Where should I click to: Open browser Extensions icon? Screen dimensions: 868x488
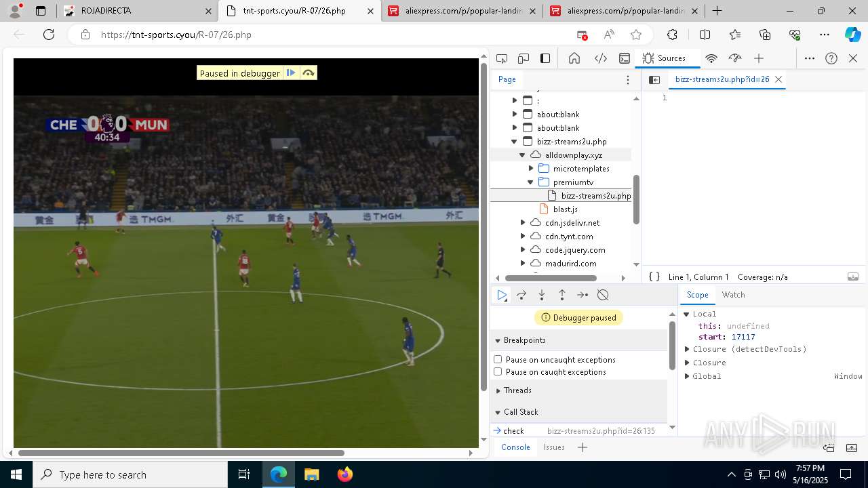[672, 35]
